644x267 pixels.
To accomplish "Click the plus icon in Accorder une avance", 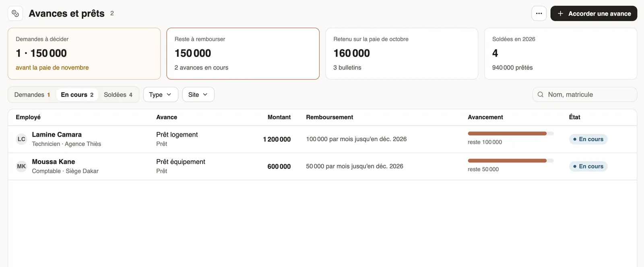I will (560, 13).
